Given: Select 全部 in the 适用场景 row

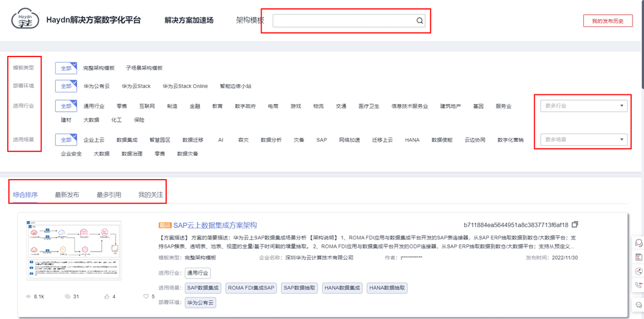Looking at the screenshot, I should coord(66,140).
